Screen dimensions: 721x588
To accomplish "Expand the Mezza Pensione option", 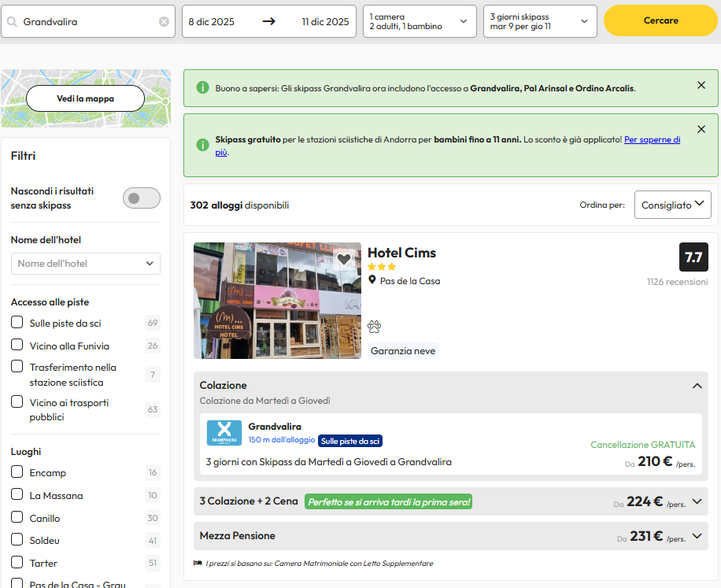I will tap(697, 535).
